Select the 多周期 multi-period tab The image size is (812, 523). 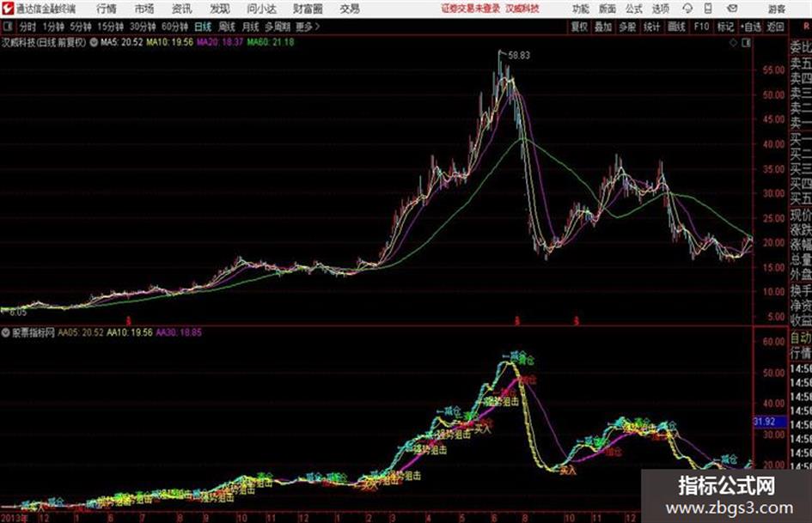tap(278, 27)
